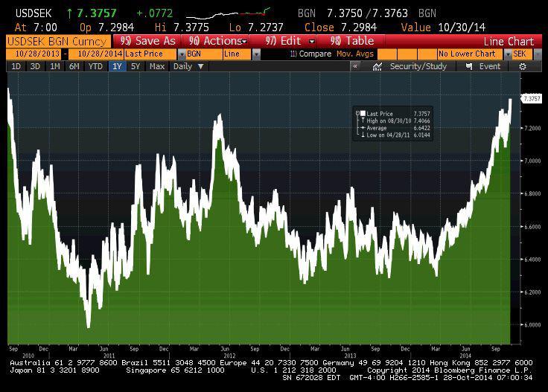This screenshot has width=548, height=392.
Task: Click the Average marker icon in legend
Action: coord(362,128)
